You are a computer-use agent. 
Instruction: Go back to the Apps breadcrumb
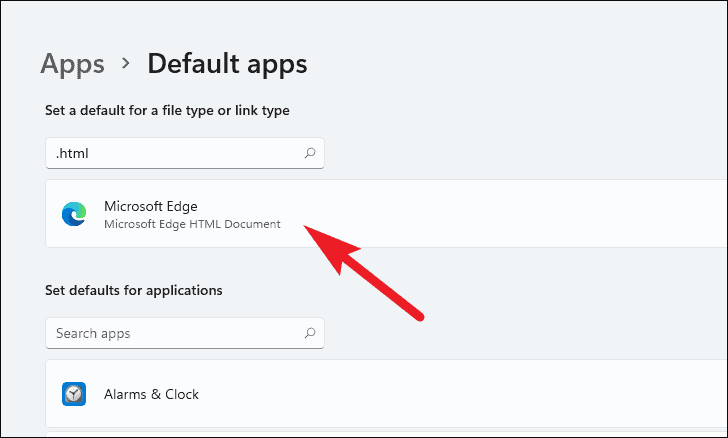tap(72, 64)
